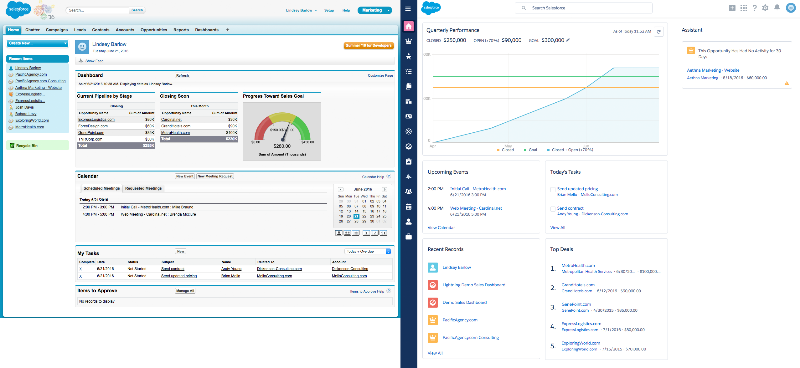Viewport: 800px width, 368px height.
Task: Open the accounts building icon in sidebar
Action: pos(408,102)
